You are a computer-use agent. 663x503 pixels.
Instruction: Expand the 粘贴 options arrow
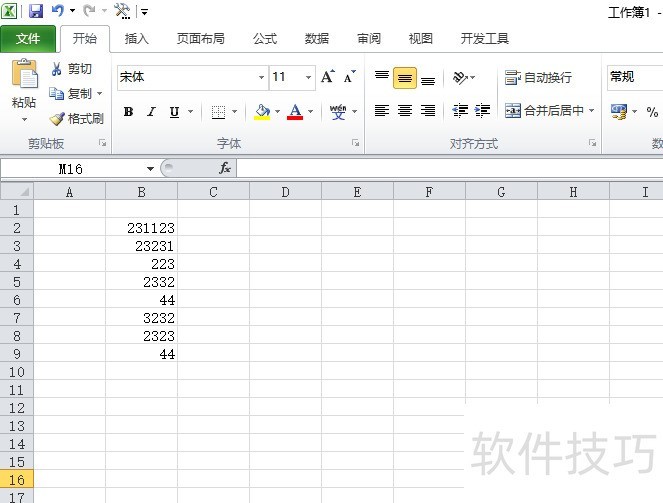tap(24, 120)
